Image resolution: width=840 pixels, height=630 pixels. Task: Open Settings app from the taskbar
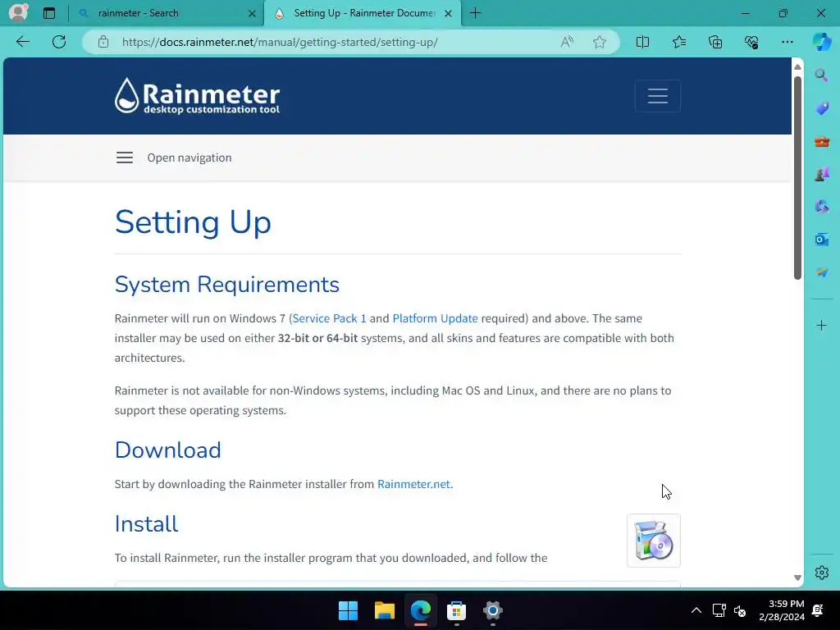[492, 610]
